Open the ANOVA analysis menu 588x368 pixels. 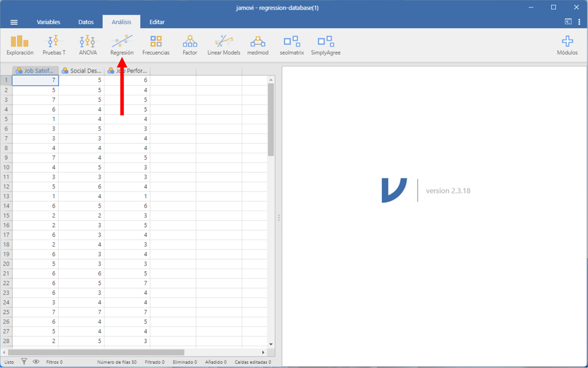click(88, 45)
